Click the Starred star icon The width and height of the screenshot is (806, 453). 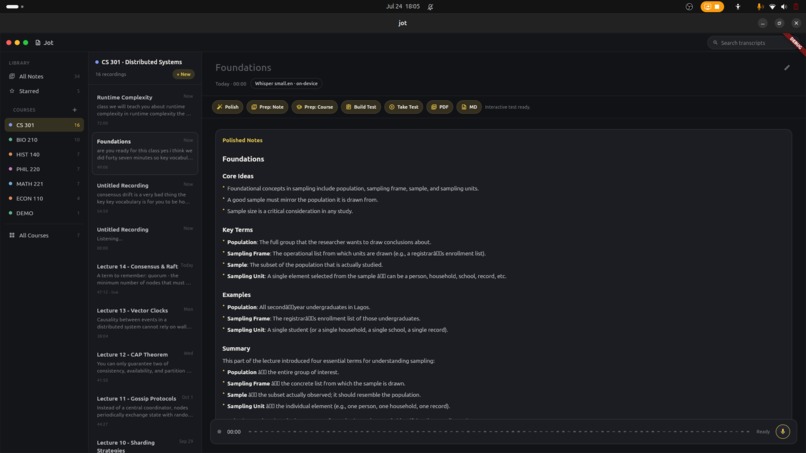(x=12, y=91)
